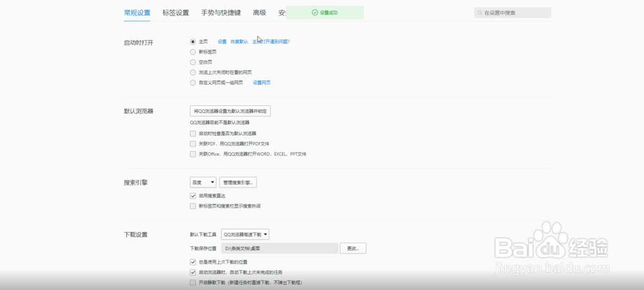This screenshot has height=290, width=644.
Task: Click the 下载设置 section label
Action: coord(135,235)
